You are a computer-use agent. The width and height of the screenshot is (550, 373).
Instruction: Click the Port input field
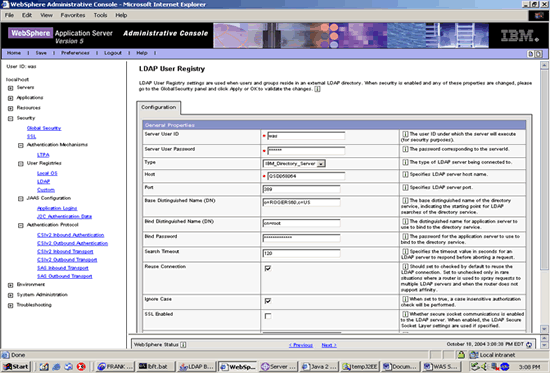[301, 189]
